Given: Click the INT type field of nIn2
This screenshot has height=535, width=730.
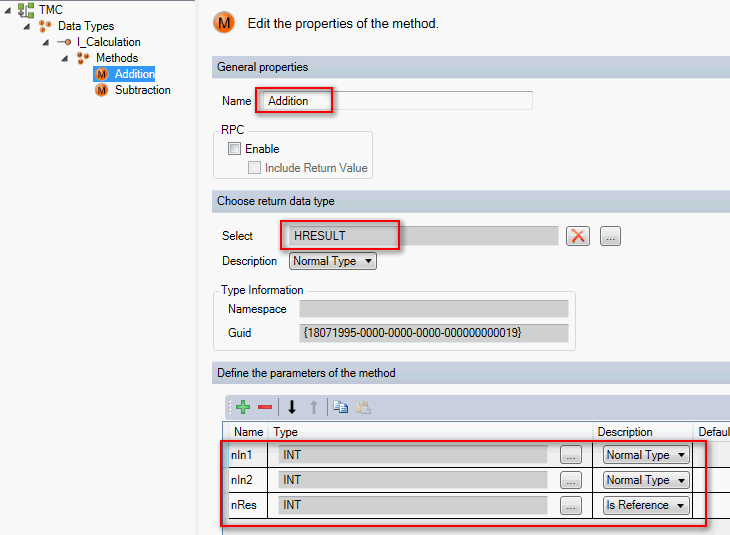Looking at the screenshot, I should coord(412,480).
